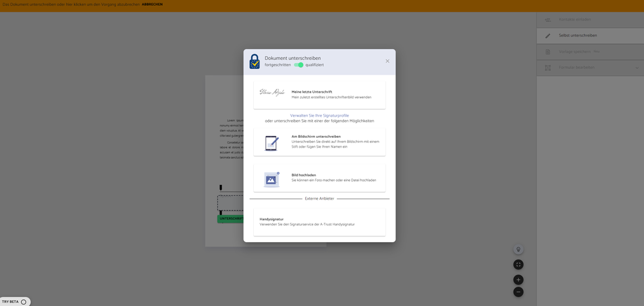Image resolution: width=644 pixels, height=306 pixels.
Task: Click the green UNTERSCHRIFT label on document
Action: tap(231, 219)
